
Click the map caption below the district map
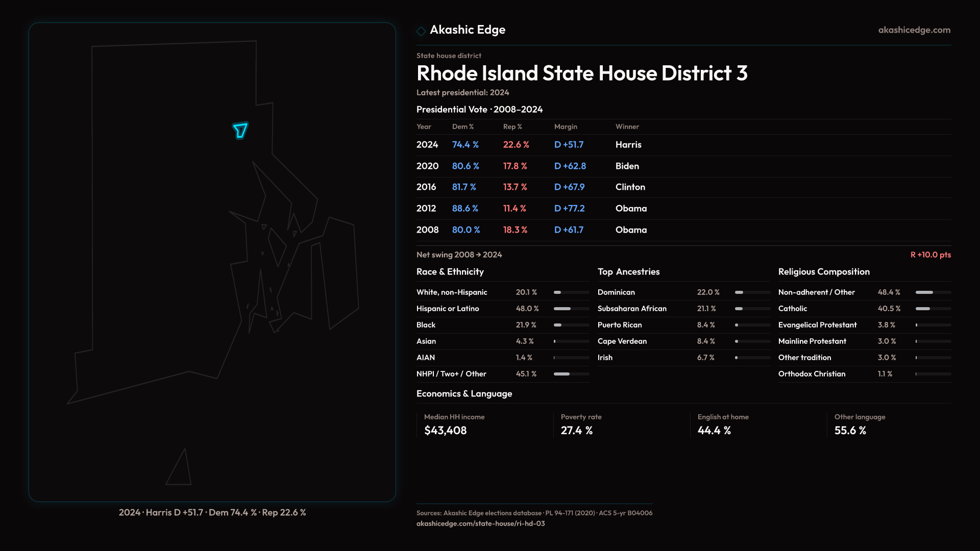[x=212, y=512]
